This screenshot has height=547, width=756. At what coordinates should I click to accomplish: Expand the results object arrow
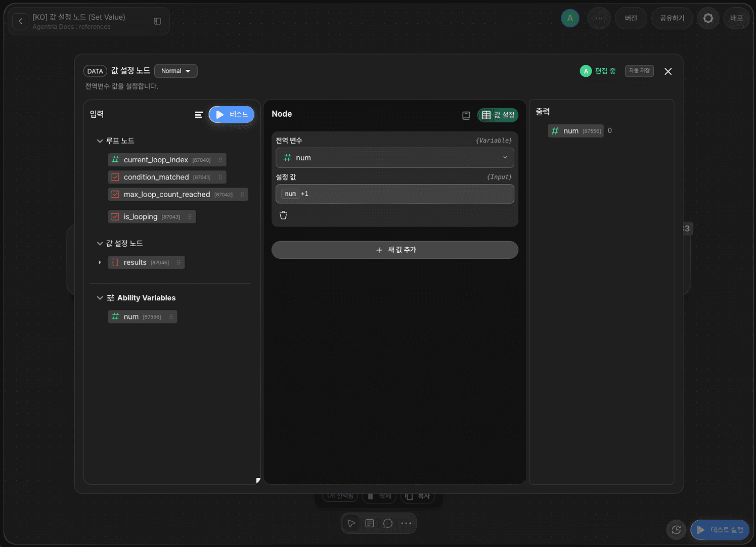click(x=100, y=262)
